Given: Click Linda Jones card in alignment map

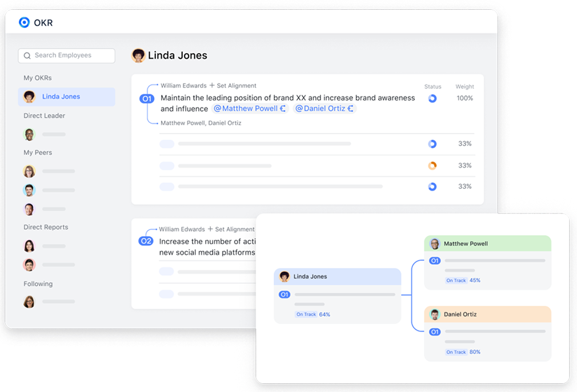Looking at the screenshot, I should pyautogui.click(x=337, y=277).
